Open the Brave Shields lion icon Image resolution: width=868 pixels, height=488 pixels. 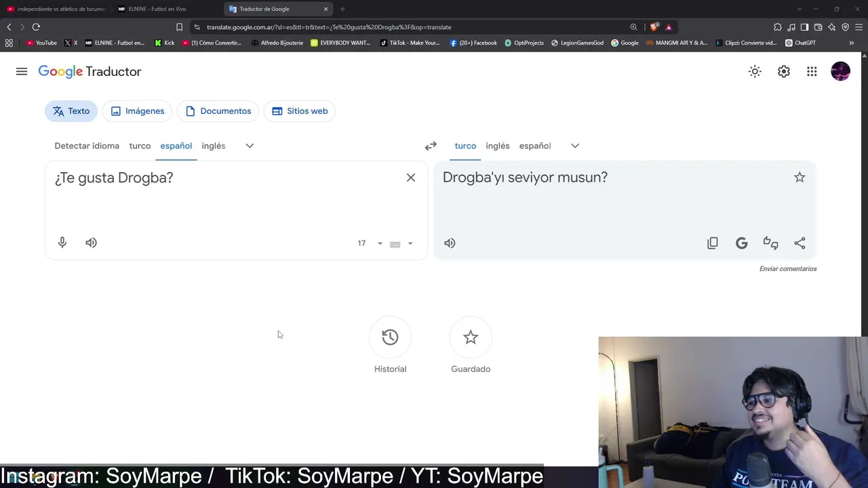point(654,27)
